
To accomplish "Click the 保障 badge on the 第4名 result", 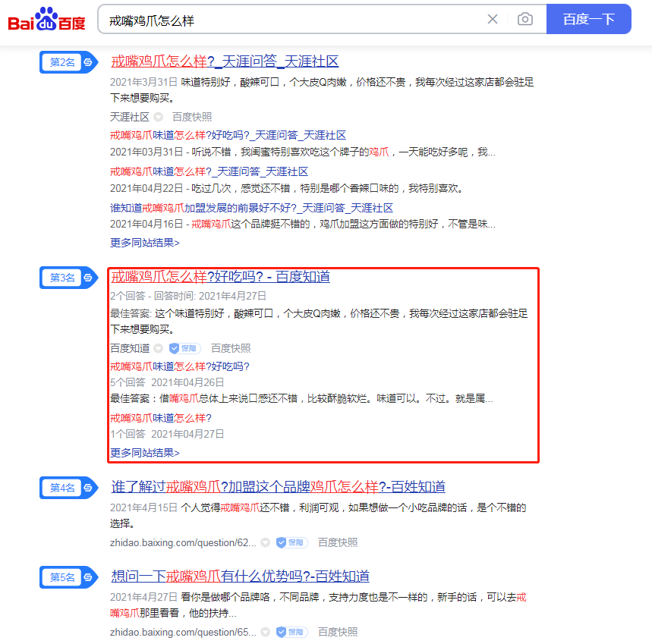I will coord(291,542).
